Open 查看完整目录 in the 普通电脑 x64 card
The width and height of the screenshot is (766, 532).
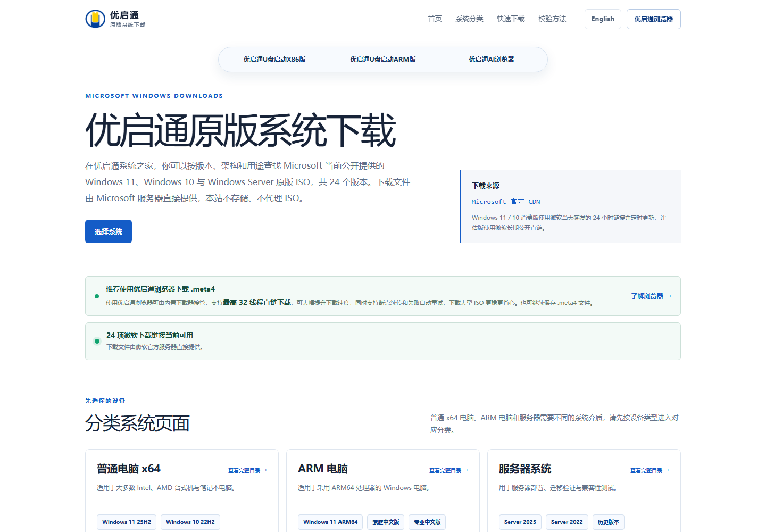[248, 470]
